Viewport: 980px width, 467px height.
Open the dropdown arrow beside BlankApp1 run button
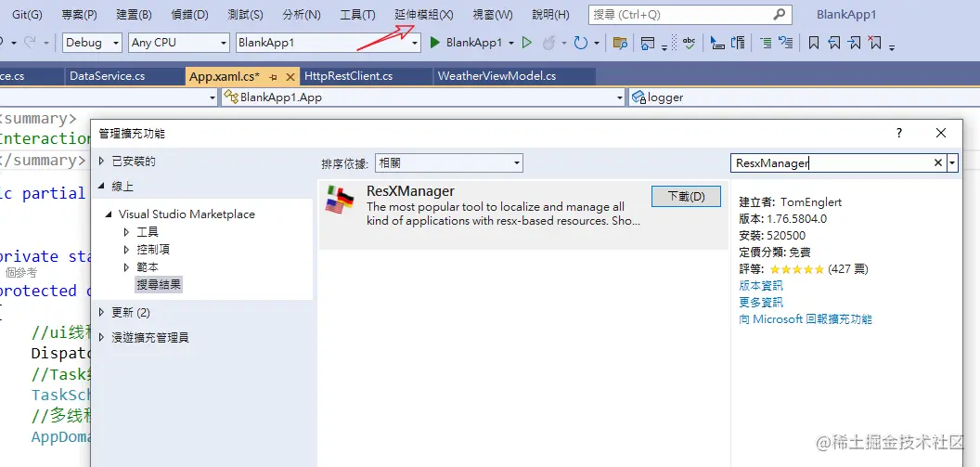[511, 43]
